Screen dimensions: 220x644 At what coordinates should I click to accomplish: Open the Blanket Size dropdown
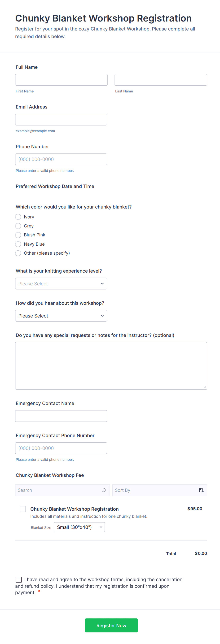(x=79, y=527)
